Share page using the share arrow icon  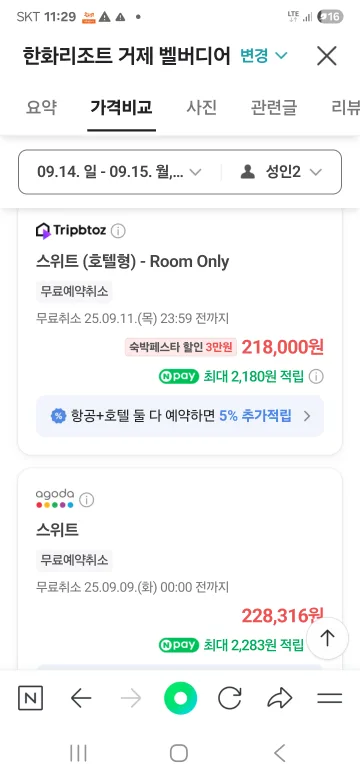pyautogui.click(x=279, y=698)
